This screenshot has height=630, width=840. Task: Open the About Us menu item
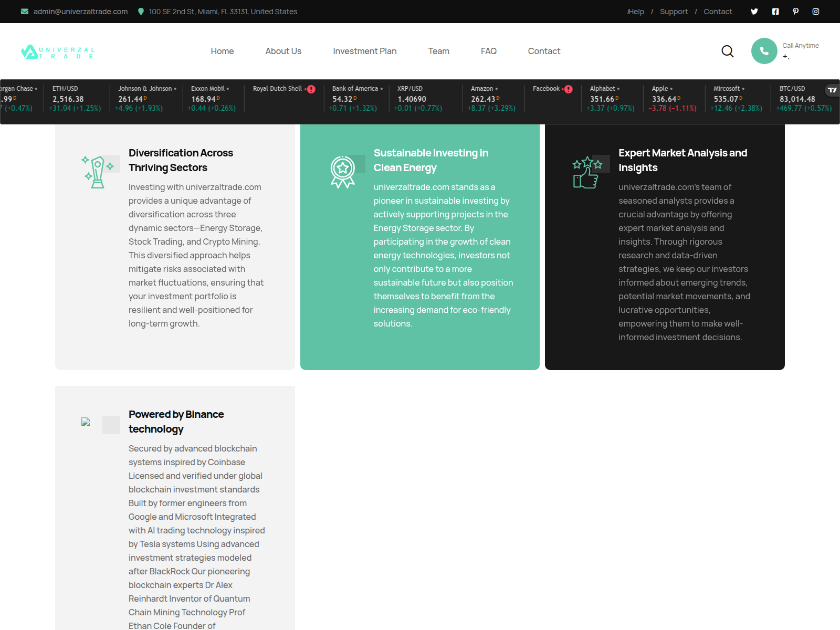[283, 51]
